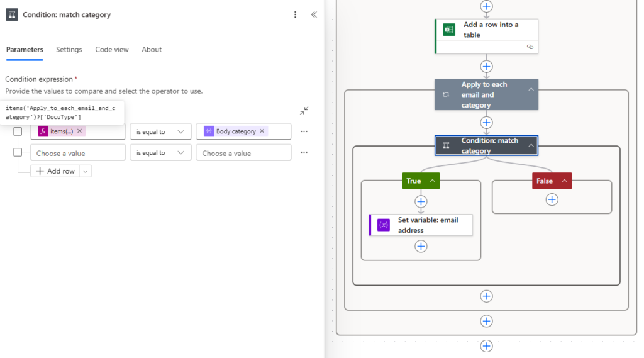644x358 pixels.
Task: Remove the items(...) expression token
Action: click(80, 131)
